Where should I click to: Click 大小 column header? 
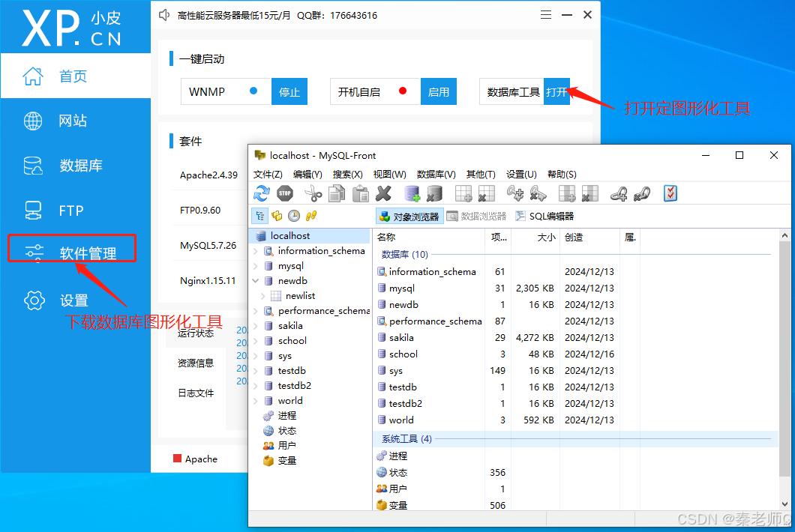pos(535,237)
